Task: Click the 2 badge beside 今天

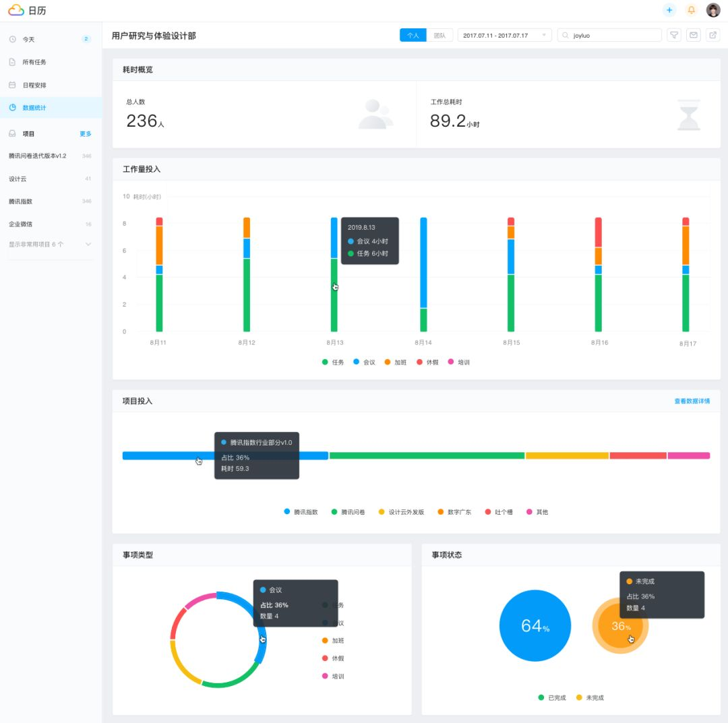Action: pyautogui.click(x=86, y=39)
